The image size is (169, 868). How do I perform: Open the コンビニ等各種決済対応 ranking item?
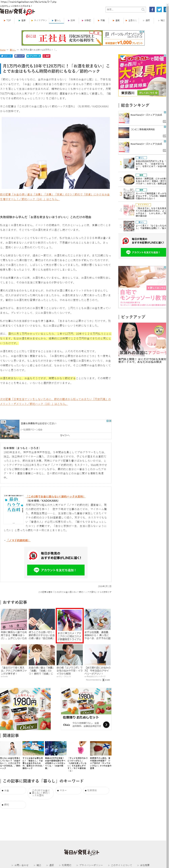coord(142,132)
